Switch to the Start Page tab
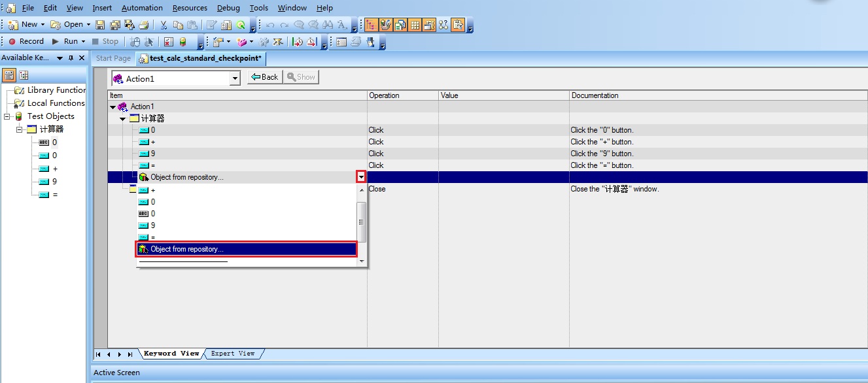This screenshot has width=868, height=383. [113, 58]
